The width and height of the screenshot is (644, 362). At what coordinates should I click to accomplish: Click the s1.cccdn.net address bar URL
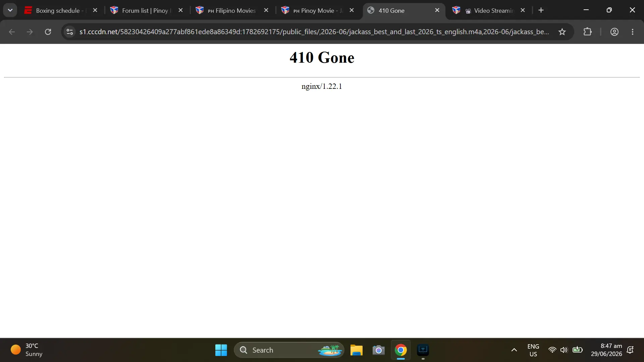tap(314, 32)
